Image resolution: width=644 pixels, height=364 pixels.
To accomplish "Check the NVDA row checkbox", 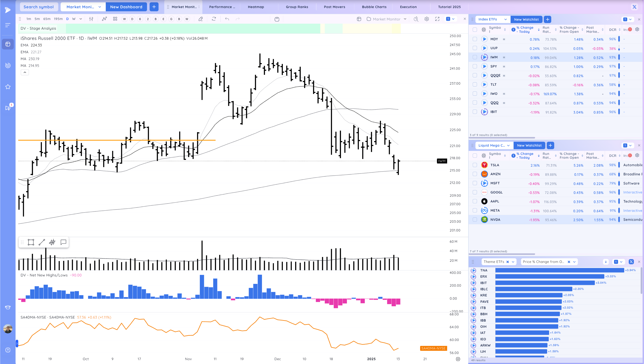I will click(x=475, y=220).
